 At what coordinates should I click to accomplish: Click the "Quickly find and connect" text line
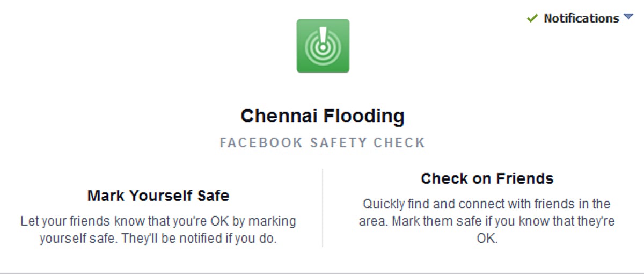(x=487, y=204)
